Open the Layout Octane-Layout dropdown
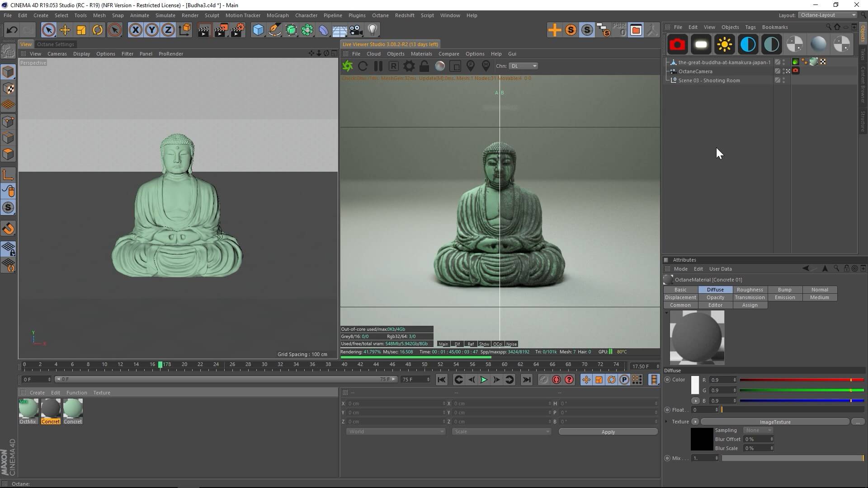The image size is (868, 488). tap(828, 15)
